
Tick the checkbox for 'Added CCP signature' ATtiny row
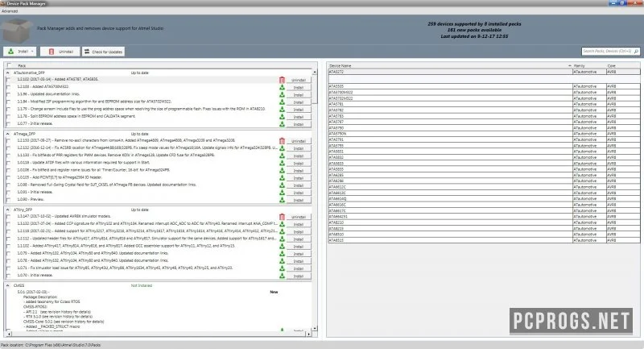click(x=8, y=223)
